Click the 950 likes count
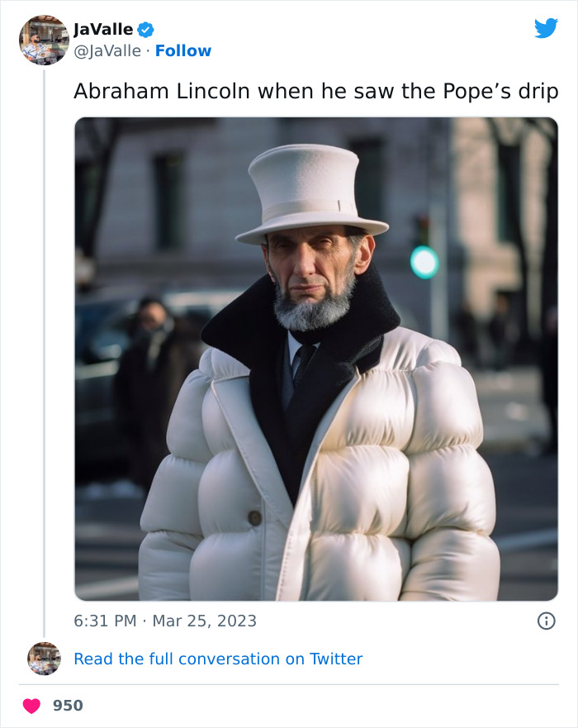 pyautogui.click(x=68, y=706)
